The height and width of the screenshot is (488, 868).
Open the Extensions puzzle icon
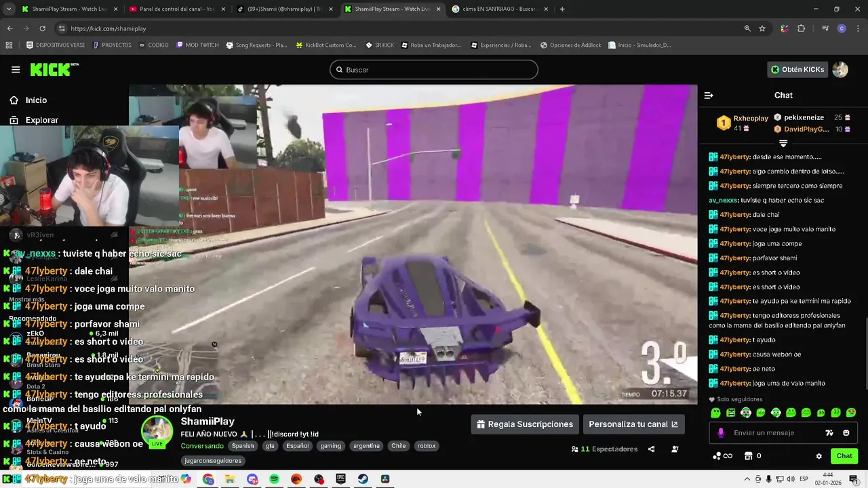pos(802,28)
